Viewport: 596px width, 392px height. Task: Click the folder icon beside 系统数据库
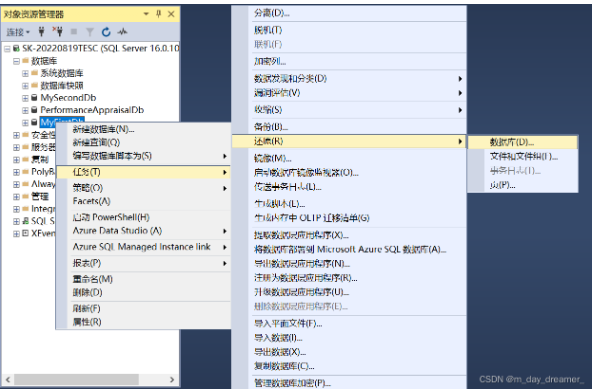35,73
